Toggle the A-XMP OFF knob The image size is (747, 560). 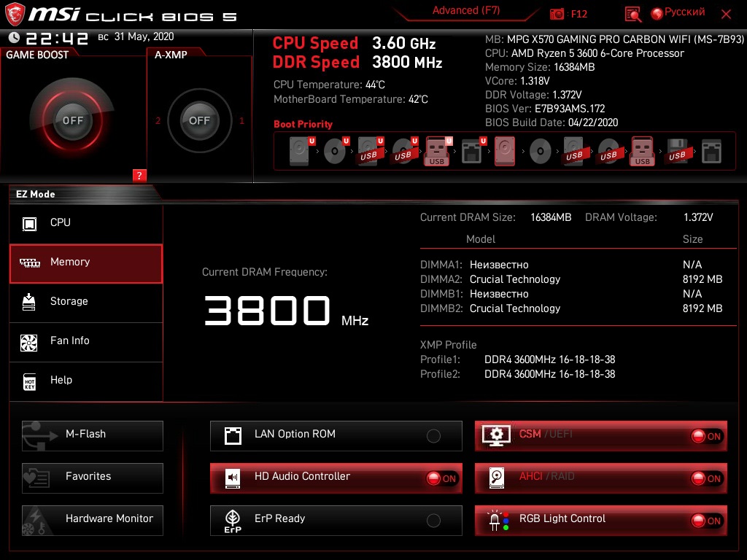(199, 120)
